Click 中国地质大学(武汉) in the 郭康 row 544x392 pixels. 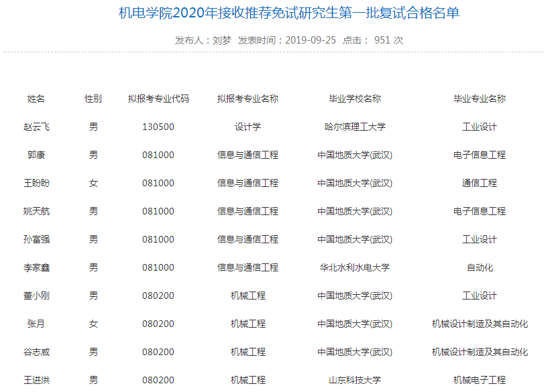[x=355, y=155]
